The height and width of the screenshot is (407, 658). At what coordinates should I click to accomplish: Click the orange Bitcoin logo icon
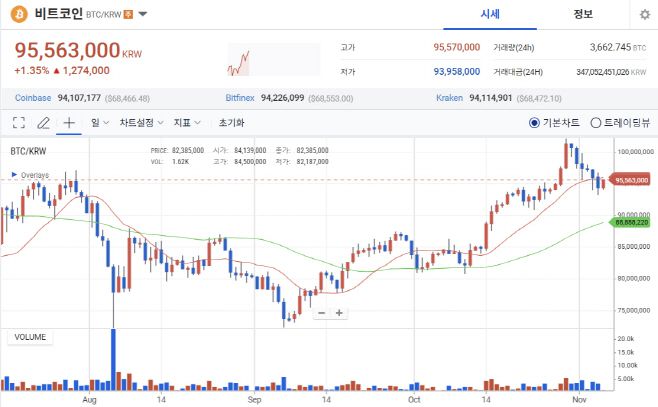(18, 15)
